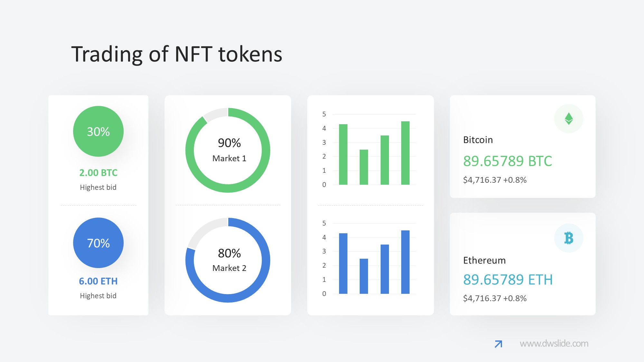Open the www.dwslide.com link
The image size is (644, 362).
[x=554, y=344]
